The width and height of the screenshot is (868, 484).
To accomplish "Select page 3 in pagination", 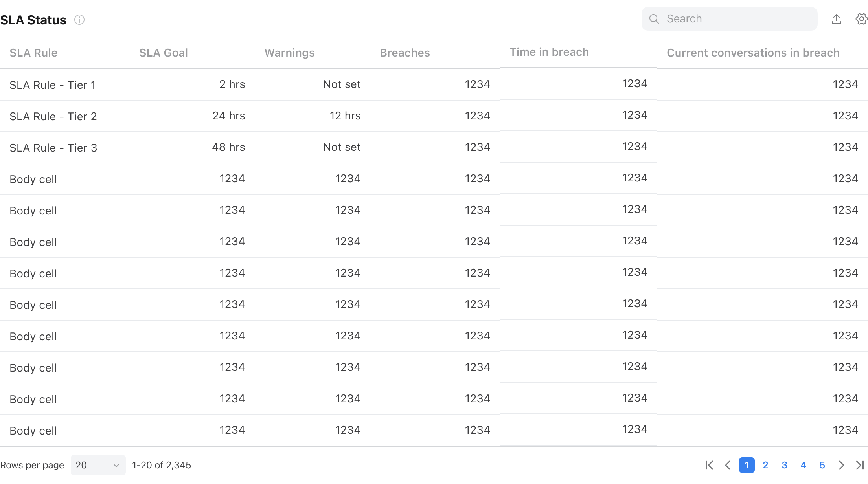I will pos(784,465).
